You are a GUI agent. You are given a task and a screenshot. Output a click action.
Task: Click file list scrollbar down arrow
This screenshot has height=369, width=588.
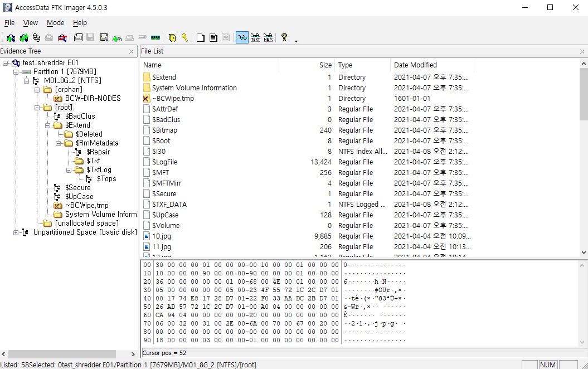point(584,253)
